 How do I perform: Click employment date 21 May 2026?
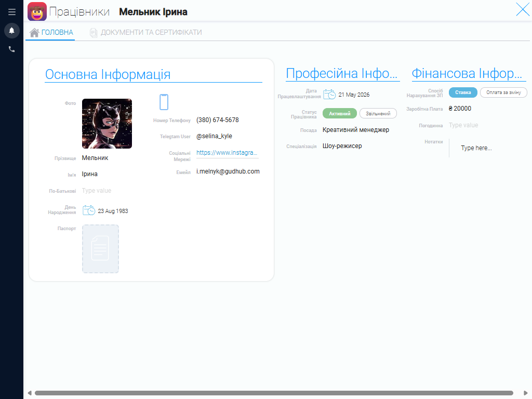coord(354,95)
